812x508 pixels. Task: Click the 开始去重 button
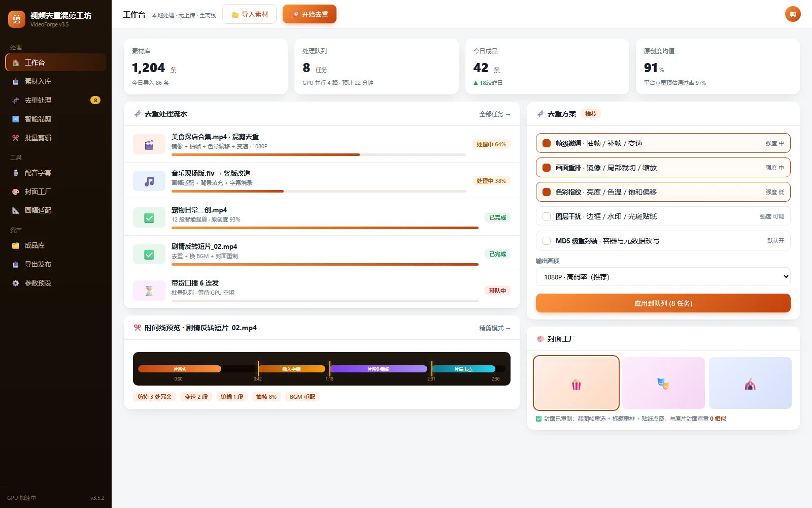point(310,14)
